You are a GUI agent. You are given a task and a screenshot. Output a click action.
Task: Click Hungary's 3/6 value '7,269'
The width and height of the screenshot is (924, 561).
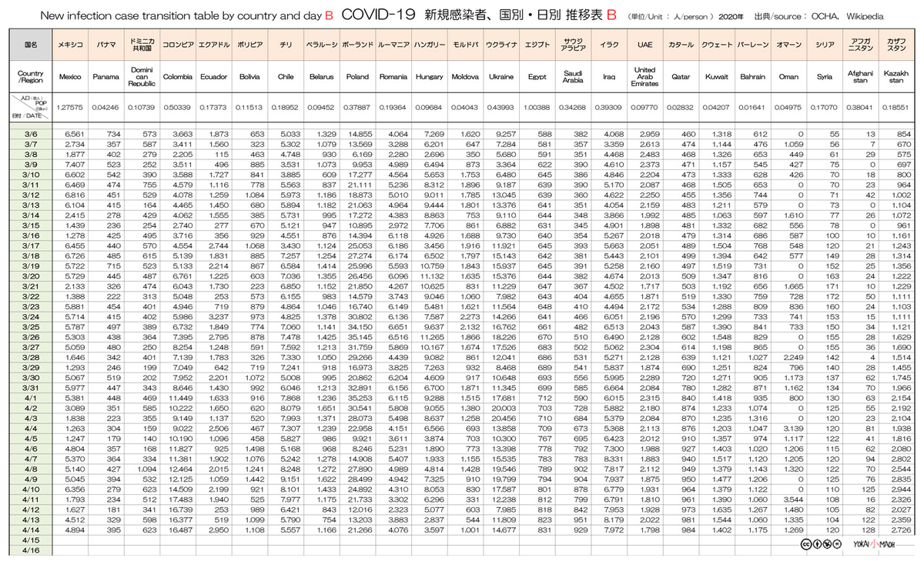pos(434,134)
